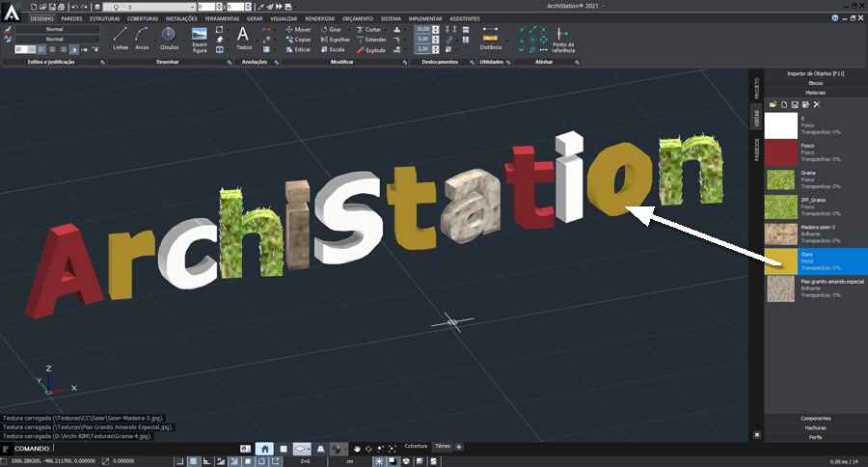Toggle ortho mode in status bar

(206, 461)
